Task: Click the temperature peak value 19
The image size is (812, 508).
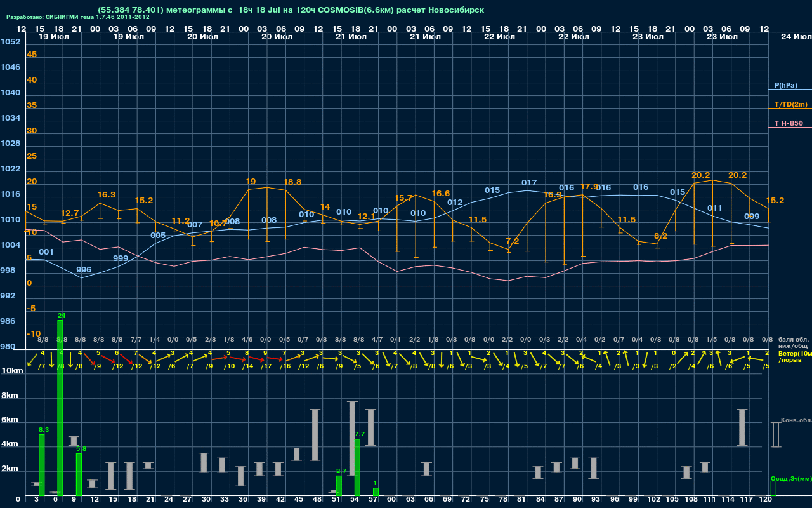Action: coord(251,182)
